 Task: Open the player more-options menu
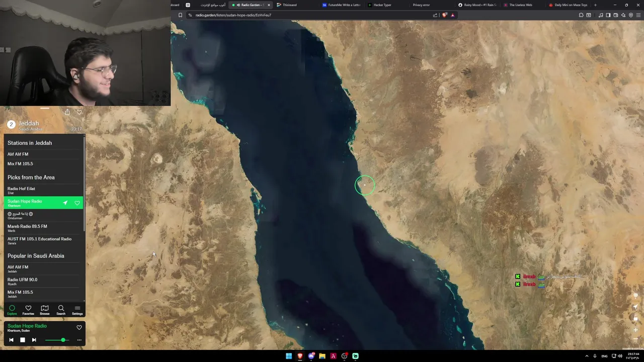[x=79, y=340]
